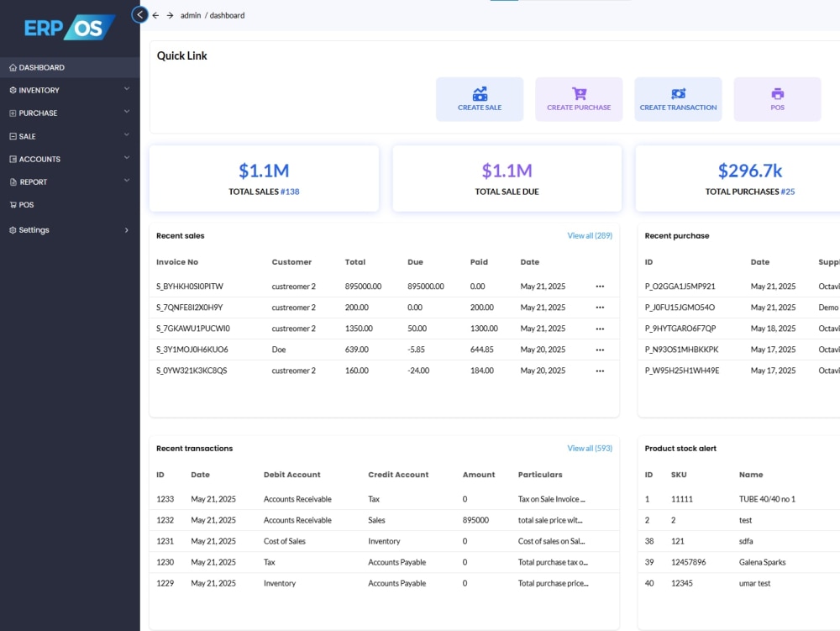Click invoice number S_3Y1MOJ0H6KUO6
The width and height of the screenshot is (840, 631).
192,350
